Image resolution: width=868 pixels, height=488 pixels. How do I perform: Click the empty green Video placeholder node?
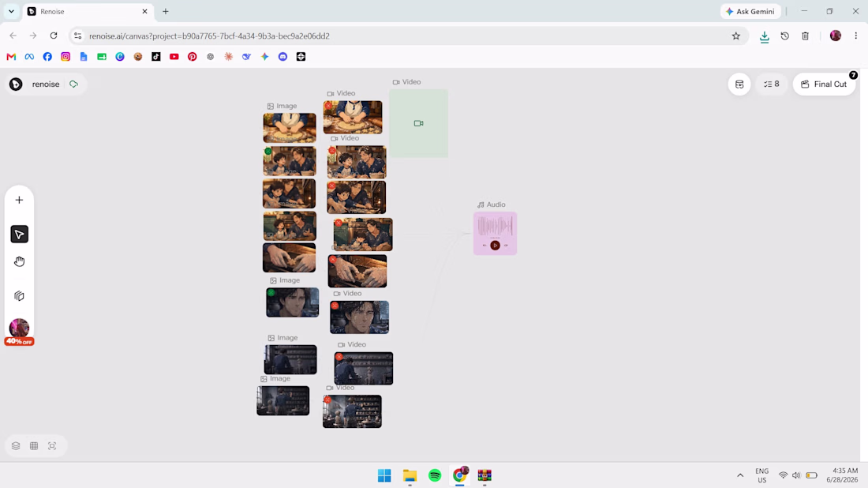click(418, 123)
